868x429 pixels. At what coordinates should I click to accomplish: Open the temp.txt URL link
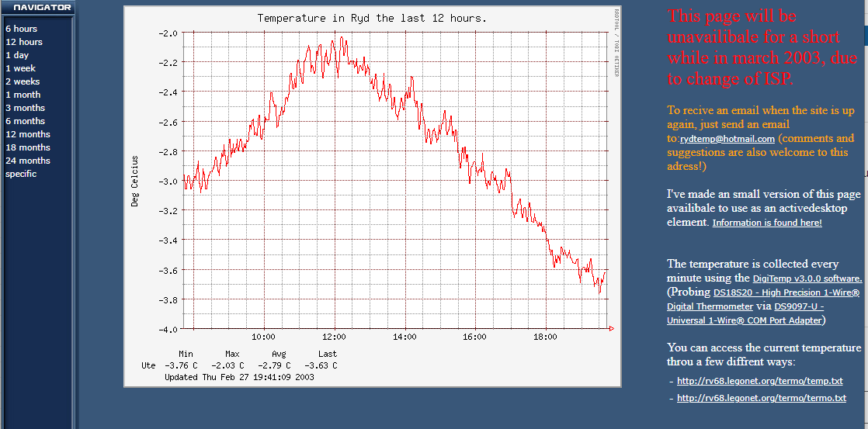[x=759, y=381]
